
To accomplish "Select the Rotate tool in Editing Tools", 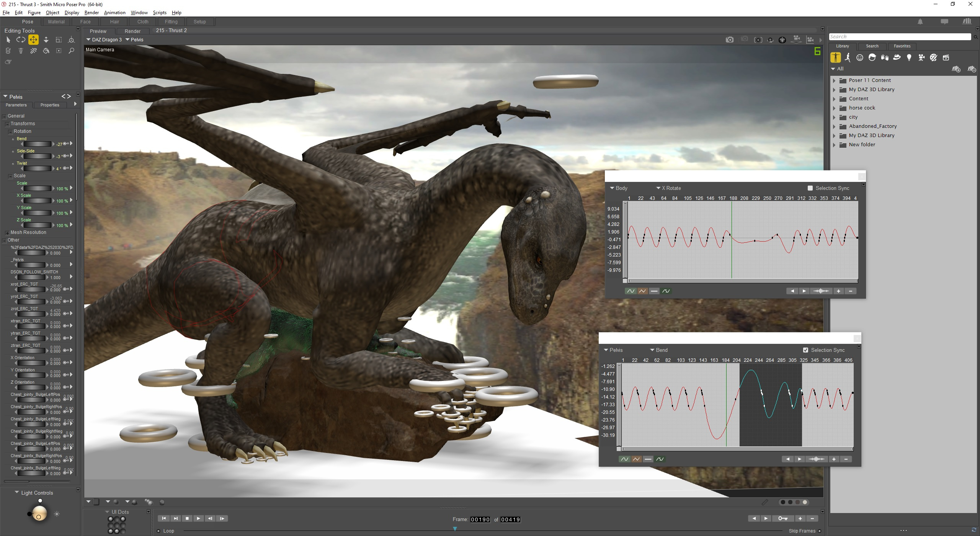I will click(21, 40).
